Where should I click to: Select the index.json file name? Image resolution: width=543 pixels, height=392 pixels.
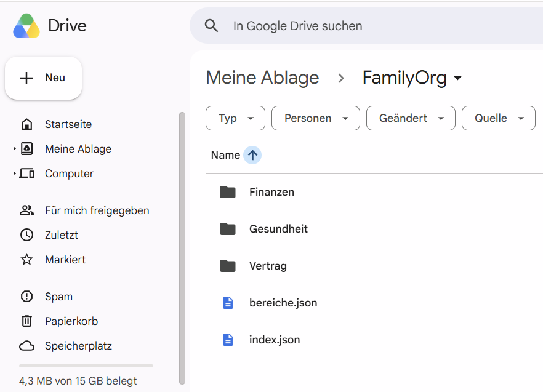pos(275,340)
